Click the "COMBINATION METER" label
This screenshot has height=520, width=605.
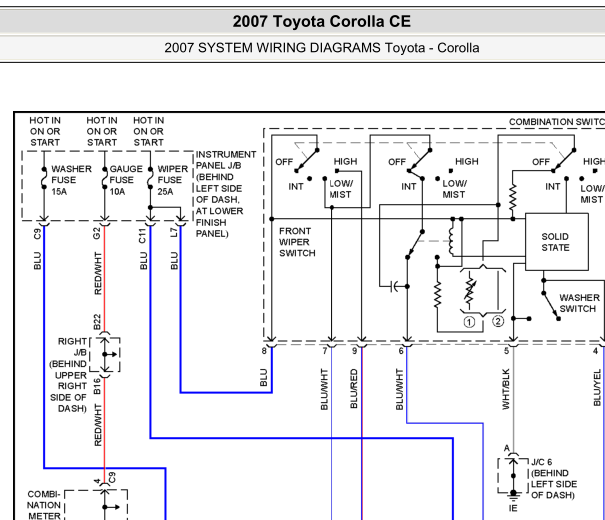[x=44, y=505]
